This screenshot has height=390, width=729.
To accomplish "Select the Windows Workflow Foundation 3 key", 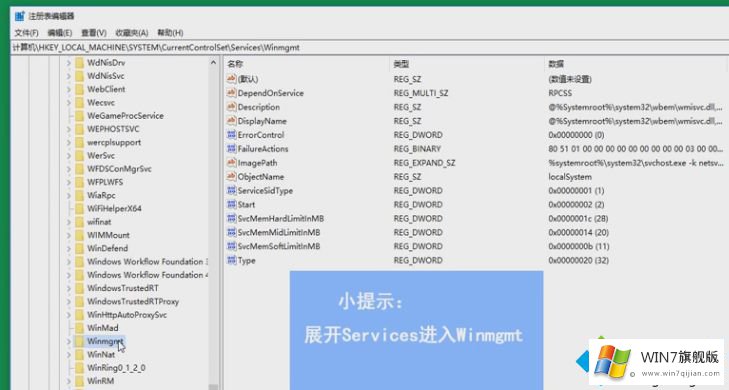I will pos(147,262).
